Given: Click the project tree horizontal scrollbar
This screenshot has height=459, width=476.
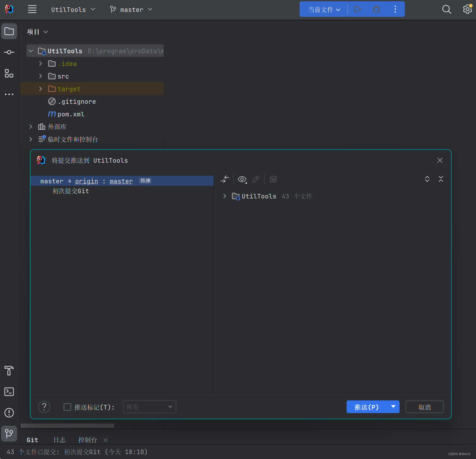Looking at the screenshot, I should 67,425.
